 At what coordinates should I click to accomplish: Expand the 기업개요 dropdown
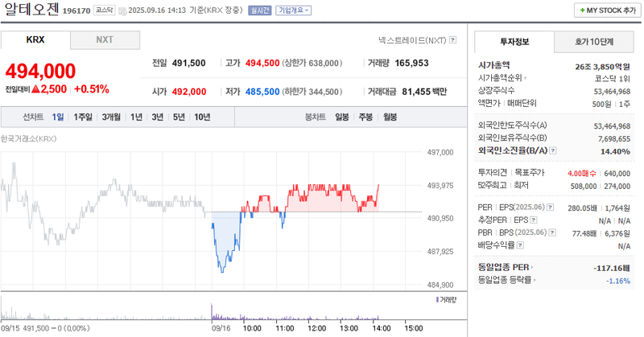point(293,10)
